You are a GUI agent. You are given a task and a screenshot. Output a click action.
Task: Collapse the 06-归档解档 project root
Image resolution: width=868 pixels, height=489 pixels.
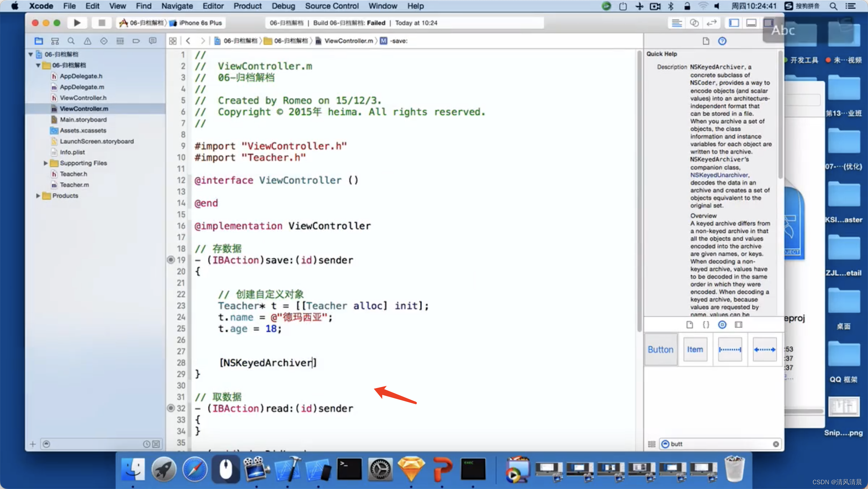pos(31,54)
